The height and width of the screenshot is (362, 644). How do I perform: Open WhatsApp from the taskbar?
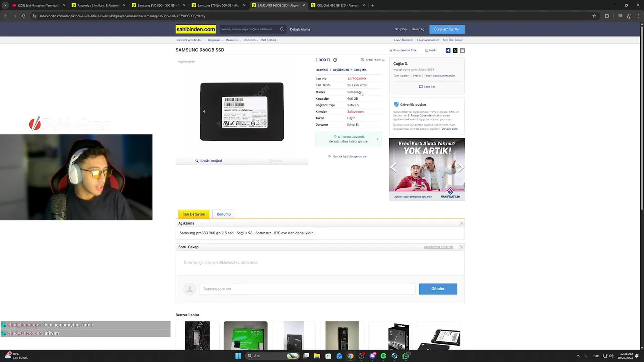(x=406, y=356)
